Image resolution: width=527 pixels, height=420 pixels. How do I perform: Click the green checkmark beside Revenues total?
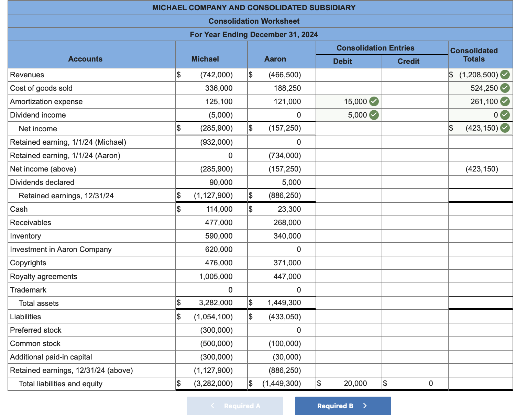(x=504, y=75)
